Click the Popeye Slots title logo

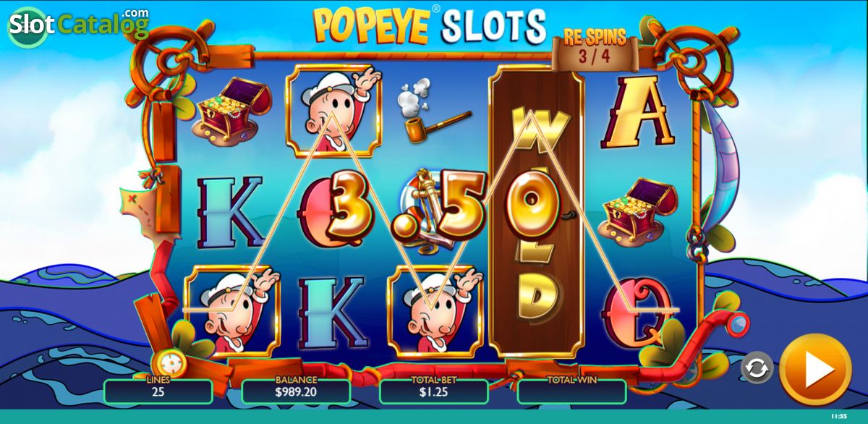(x=430, y=25)
